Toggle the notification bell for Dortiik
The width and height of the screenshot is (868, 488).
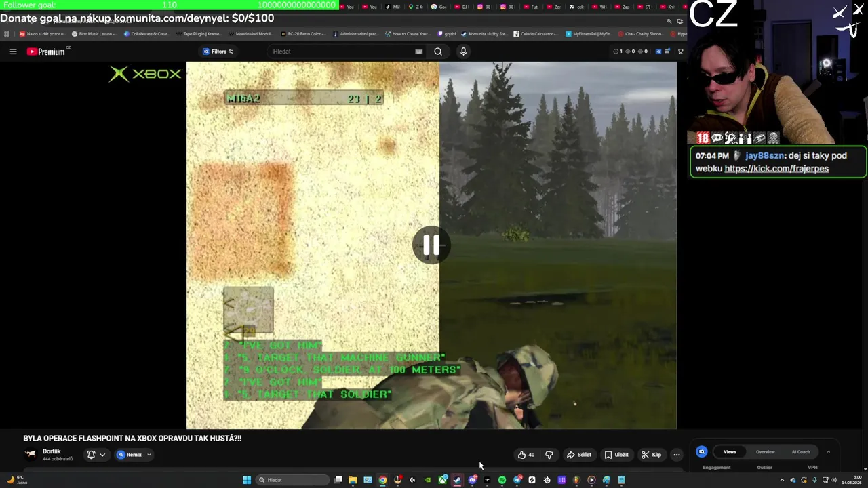point(91,455)
